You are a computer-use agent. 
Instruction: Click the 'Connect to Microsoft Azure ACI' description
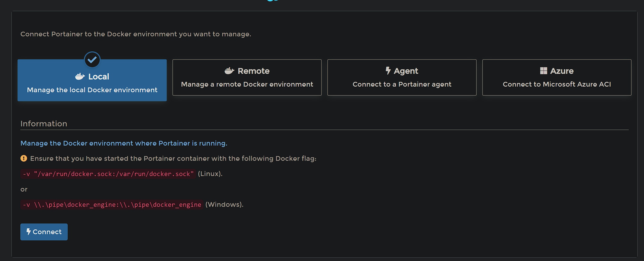[x=557, y=84]
